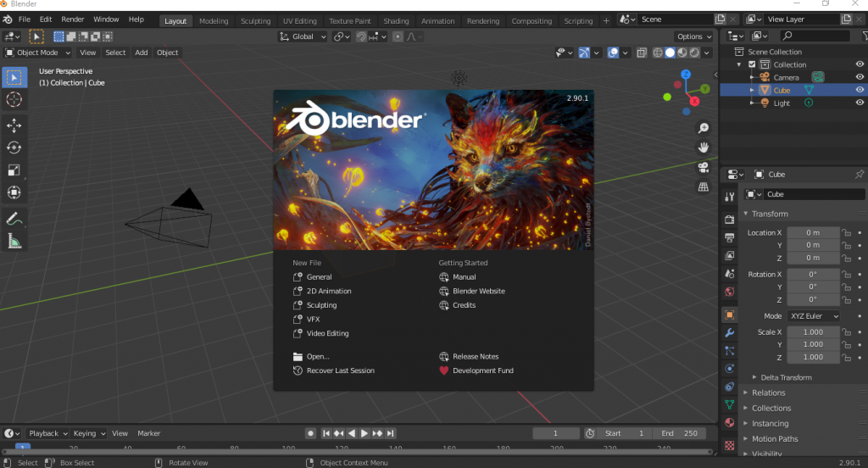Switch to rendered viewport shading
This screenshot has height=468, width=868.
click(694, 53)
